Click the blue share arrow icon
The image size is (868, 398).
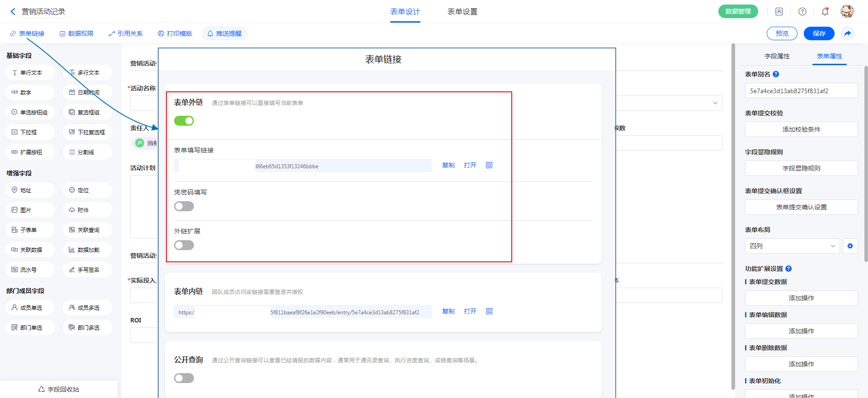[x=848, y=33]
